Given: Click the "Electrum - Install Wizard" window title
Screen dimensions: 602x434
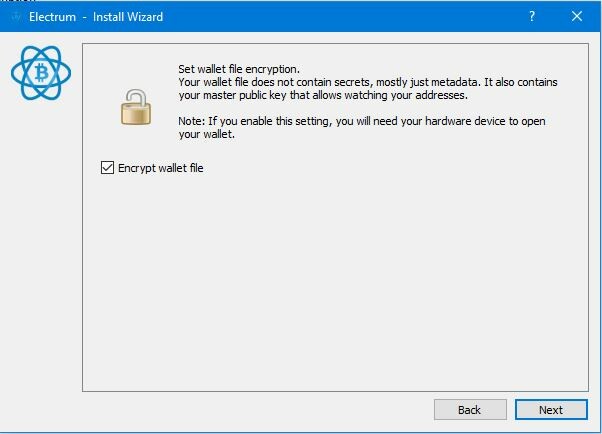Looking at the screenshot, I should (x=96, y=17).
